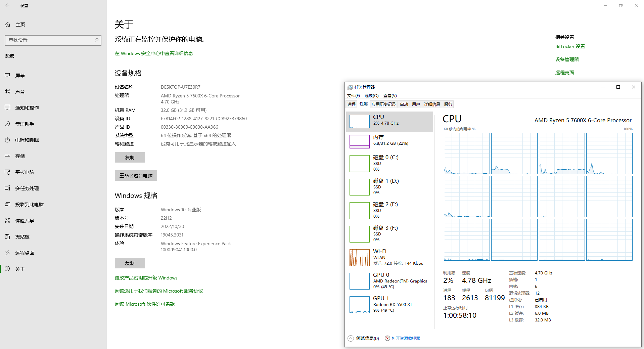Open Remote Desktop (远程桌面) related settings link

565,73
